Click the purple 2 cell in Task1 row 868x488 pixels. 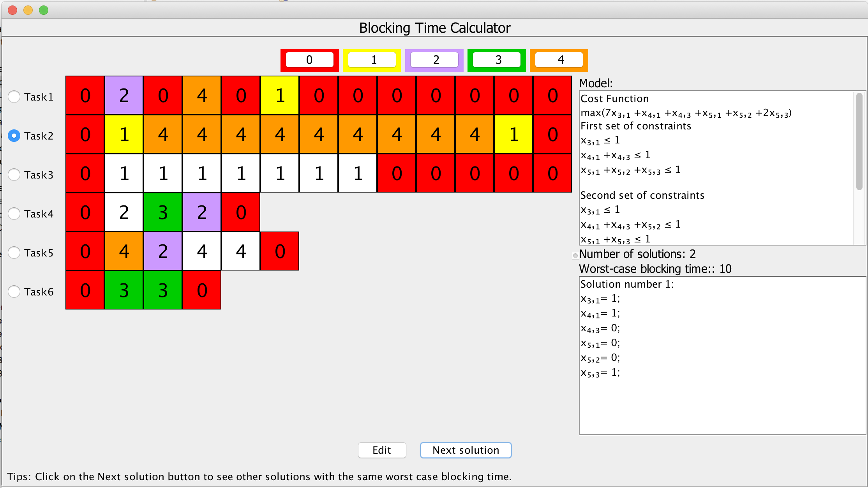pos(124,95)
